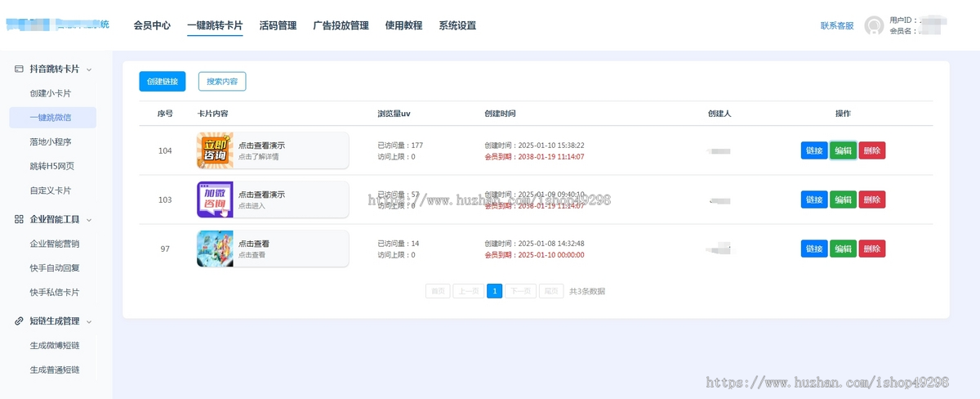This screenshot has width=980, height=399.
Task: Click the 已访问量：14 text
Action: (x=399, y=244)
